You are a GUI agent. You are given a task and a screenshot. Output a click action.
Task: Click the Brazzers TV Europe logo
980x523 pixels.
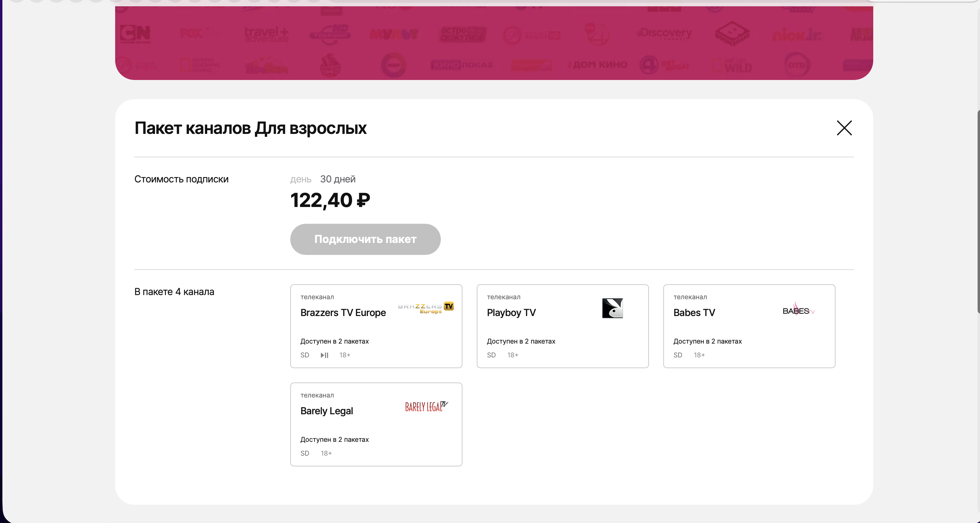(426, 308)
